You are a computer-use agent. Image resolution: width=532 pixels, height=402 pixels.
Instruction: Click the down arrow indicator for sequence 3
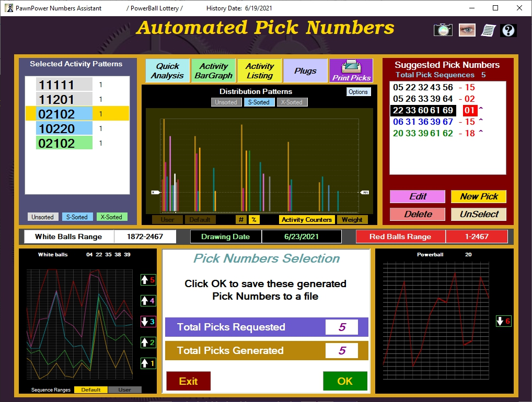coord(148,322)
